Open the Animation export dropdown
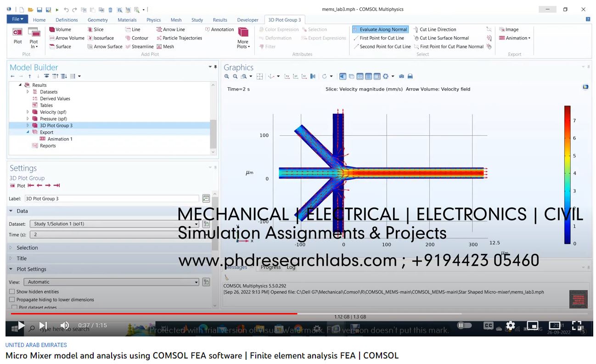The image size is (596, 364). 515,38
